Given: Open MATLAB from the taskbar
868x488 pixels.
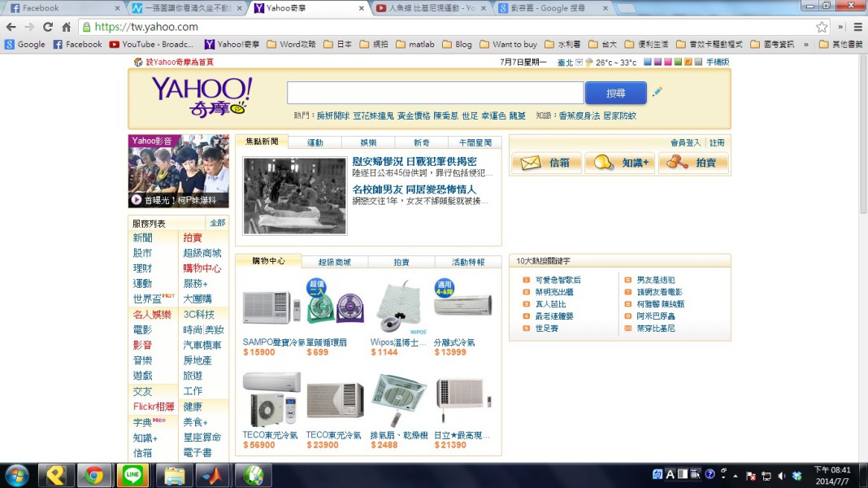Looking at the screenshot, I should [213, 475].
